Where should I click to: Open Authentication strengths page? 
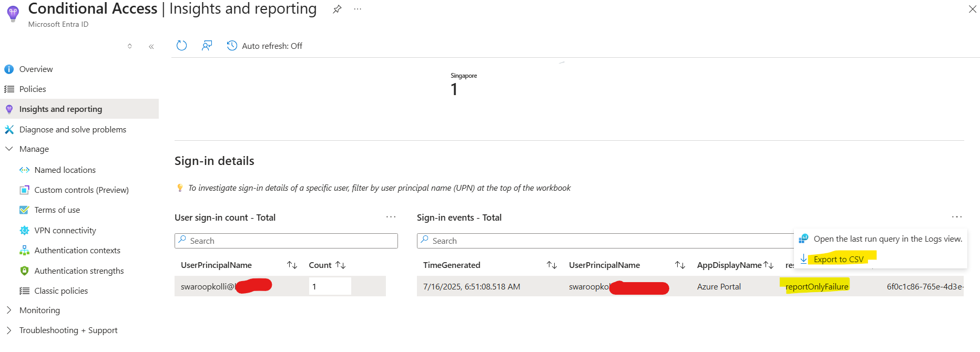[x=79, y=271]
